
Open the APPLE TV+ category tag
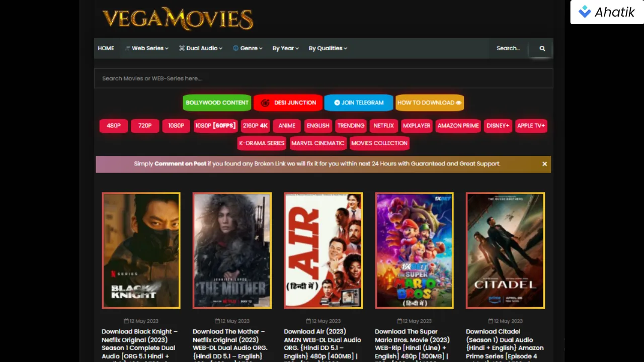[x=531, y=126]
